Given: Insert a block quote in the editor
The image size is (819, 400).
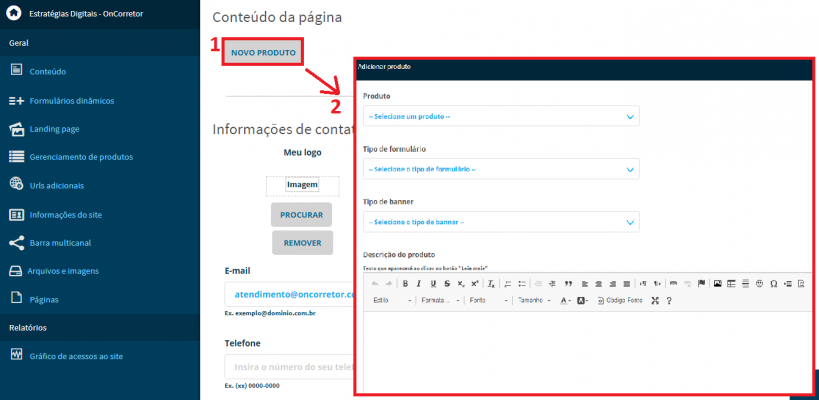Looking at the screenshot, I should (x=568, y=284).
